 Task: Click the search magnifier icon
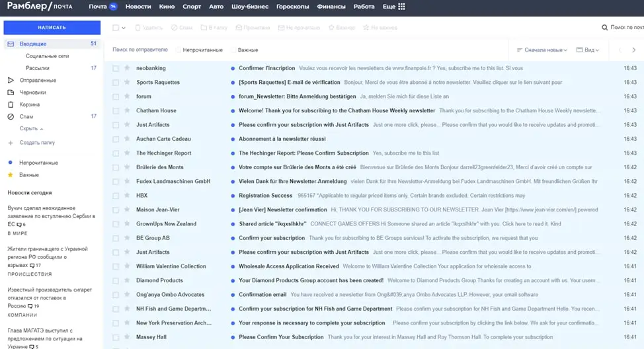click(x=604, y=28)
